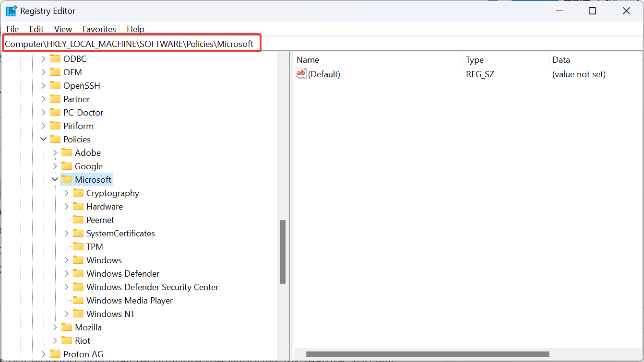Click the Mozilla folder icon
The width and height of the screenshot is (644, 362).
[67, 327]
